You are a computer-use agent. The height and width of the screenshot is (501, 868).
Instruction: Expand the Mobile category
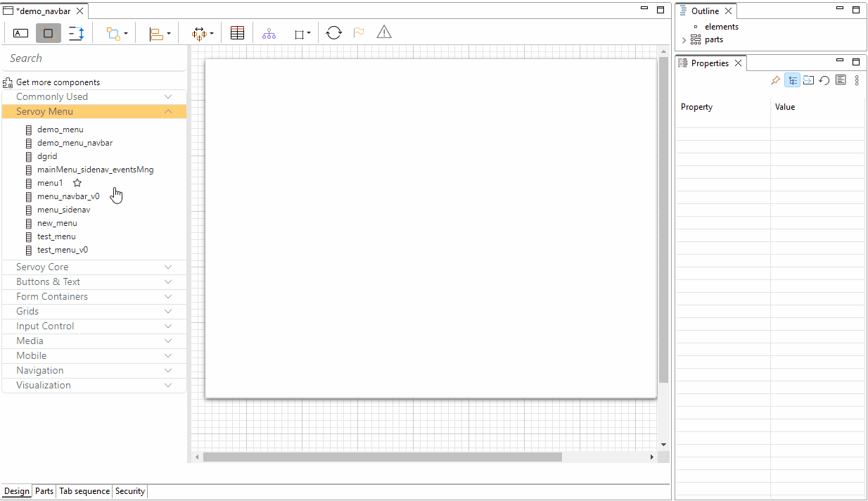(x=94, y=355)
